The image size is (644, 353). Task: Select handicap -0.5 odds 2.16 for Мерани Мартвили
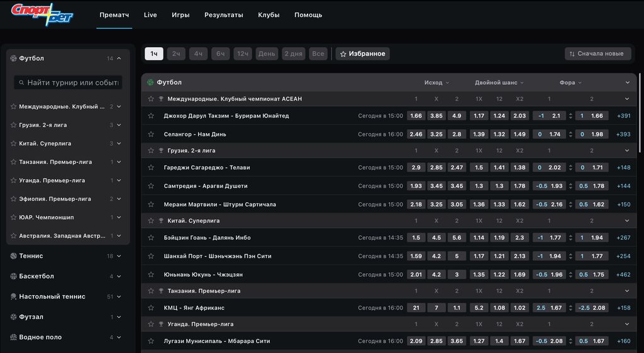(550, 204)
